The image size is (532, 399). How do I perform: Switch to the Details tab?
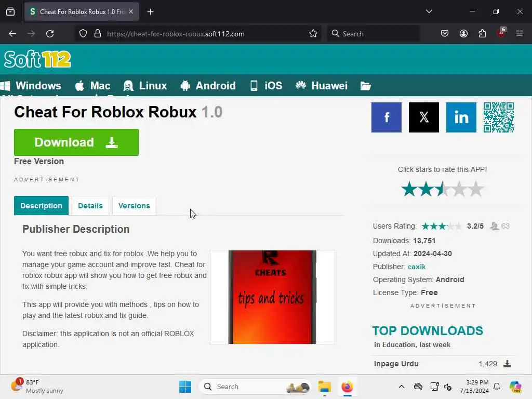point(90,206)
